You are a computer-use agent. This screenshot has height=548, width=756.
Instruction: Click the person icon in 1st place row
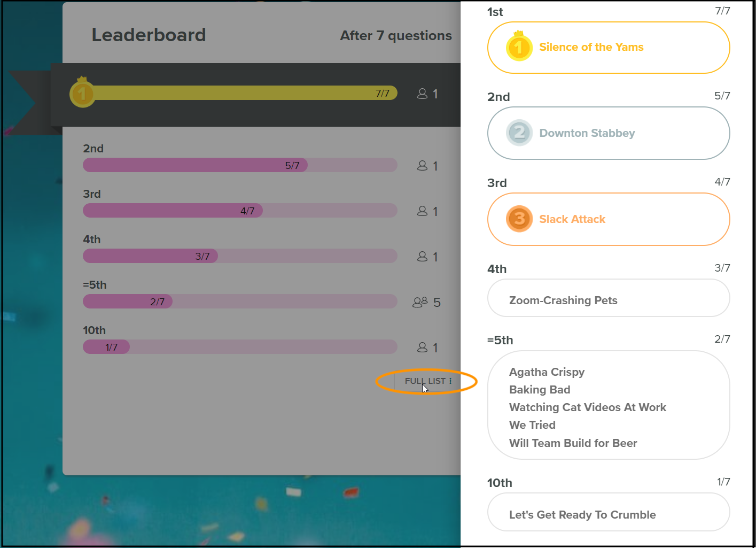(422, 94)
